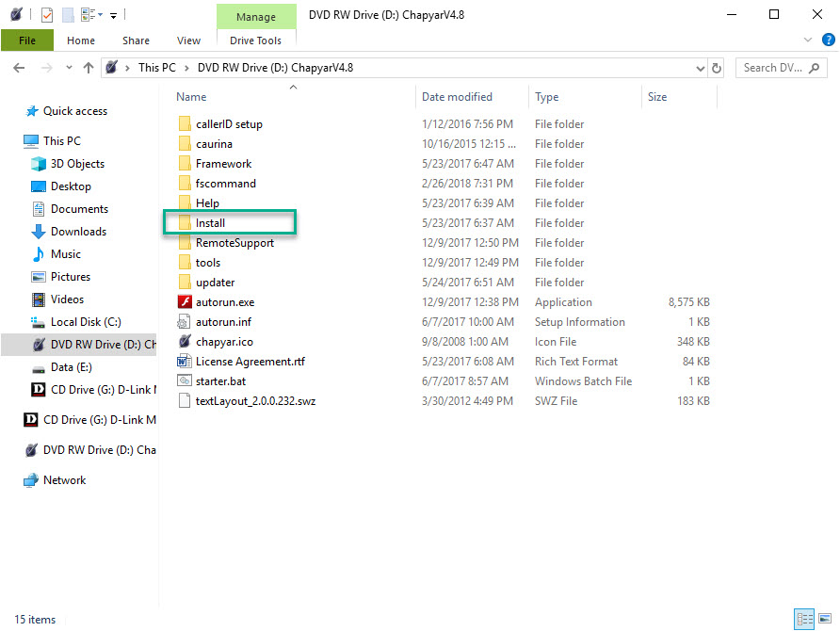Sort by Name column header

click(191, 96)
